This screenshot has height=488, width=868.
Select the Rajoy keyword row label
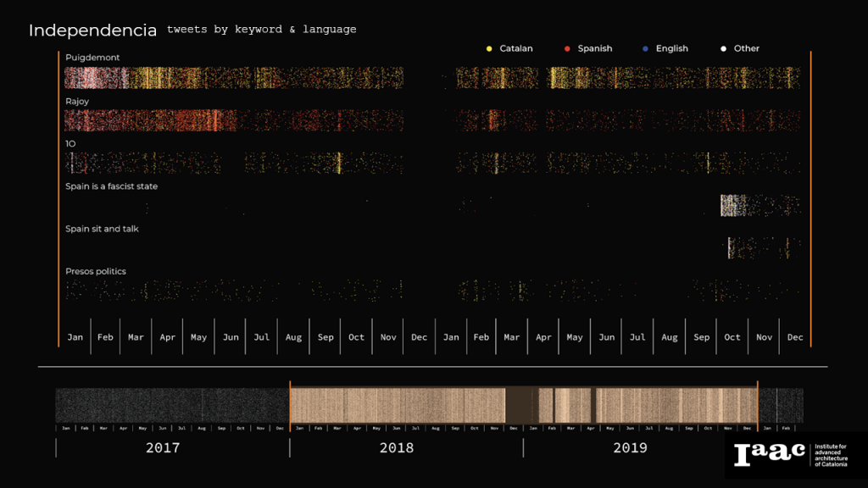coord(77,102)
